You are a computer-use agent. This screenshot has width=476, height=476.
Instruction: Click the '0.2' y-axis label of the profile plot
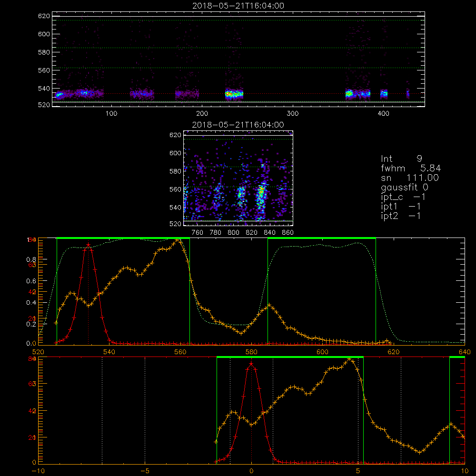(x=31, y=324)
